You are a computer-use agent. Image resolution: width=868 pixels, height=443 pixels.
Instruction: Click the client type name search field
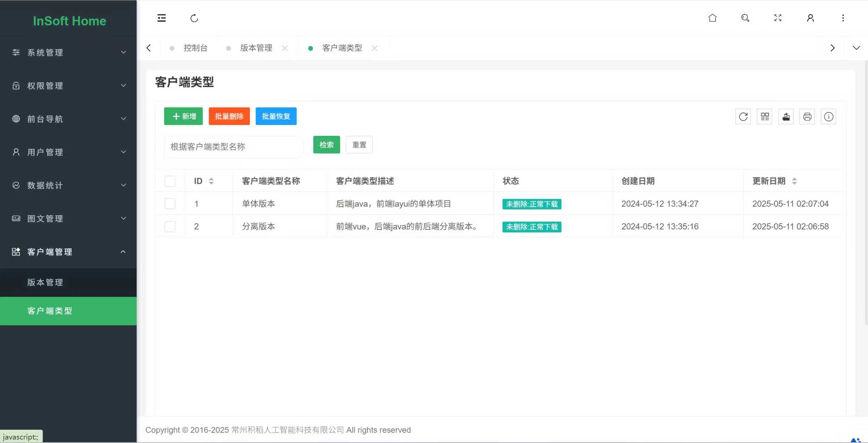[233, 147]
